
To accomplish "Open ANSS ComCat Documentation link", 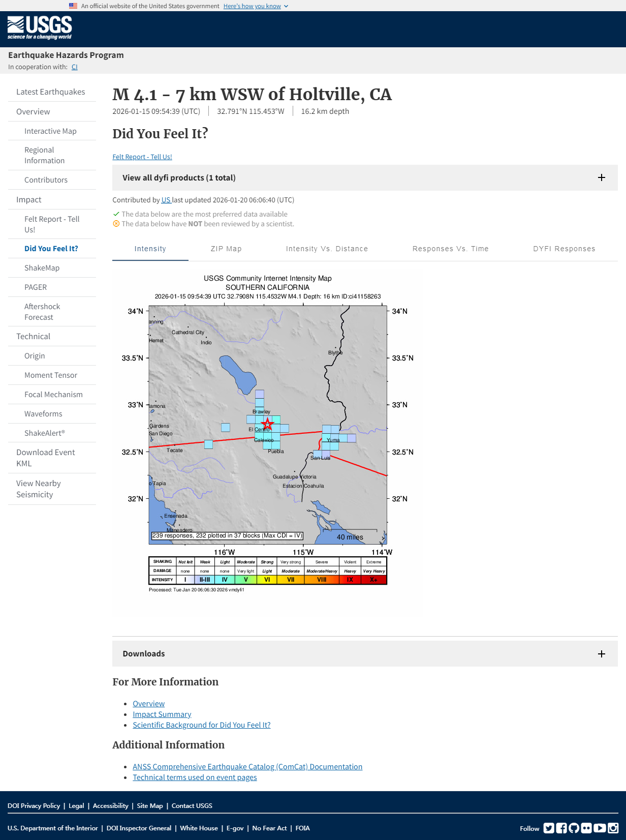I will 247,767.
